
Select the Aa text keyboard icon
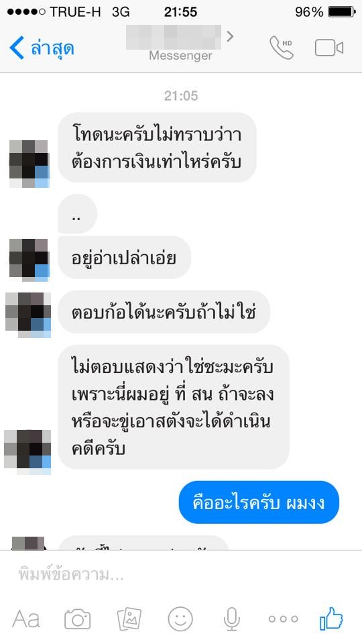click(x=26, y=619)
